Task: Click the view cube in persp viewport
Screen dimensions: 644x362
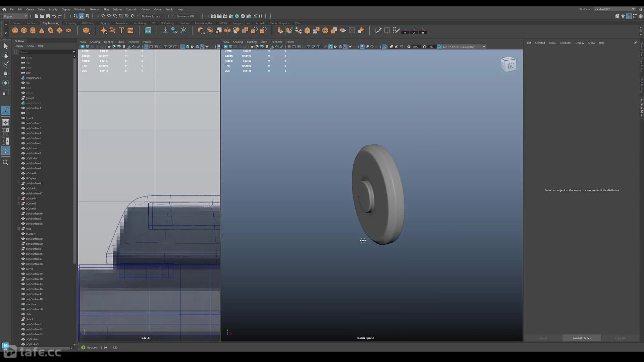Action: coord(509,65)
